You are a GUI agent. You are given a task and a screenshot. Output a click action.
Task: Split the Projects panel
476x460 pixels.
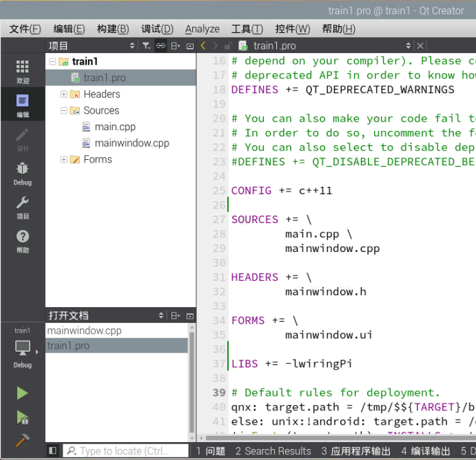click(176, 46)
